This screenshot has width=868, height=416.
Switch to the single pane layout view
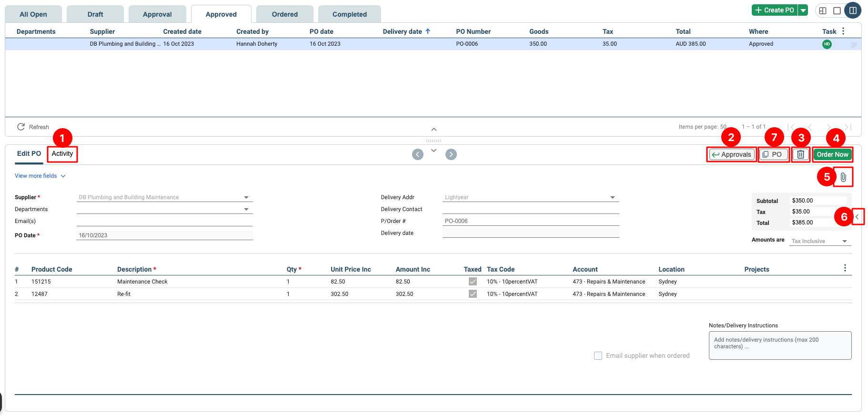coord(837,10)
